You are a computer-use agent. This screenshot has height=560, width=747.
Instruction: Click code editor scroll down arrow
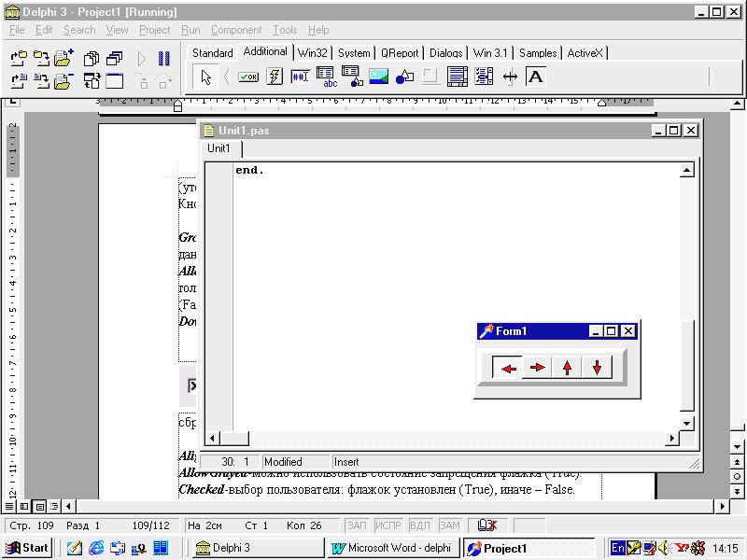[686, 424]
